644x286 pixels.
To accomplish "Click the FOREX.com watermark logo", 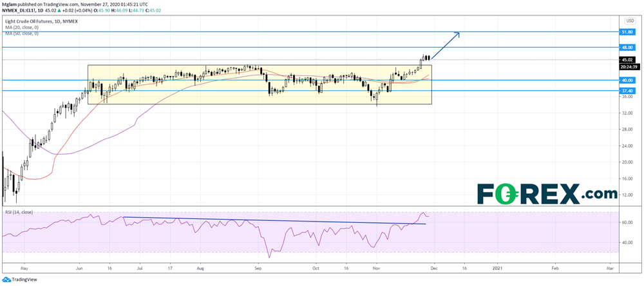I will [547, 193].
